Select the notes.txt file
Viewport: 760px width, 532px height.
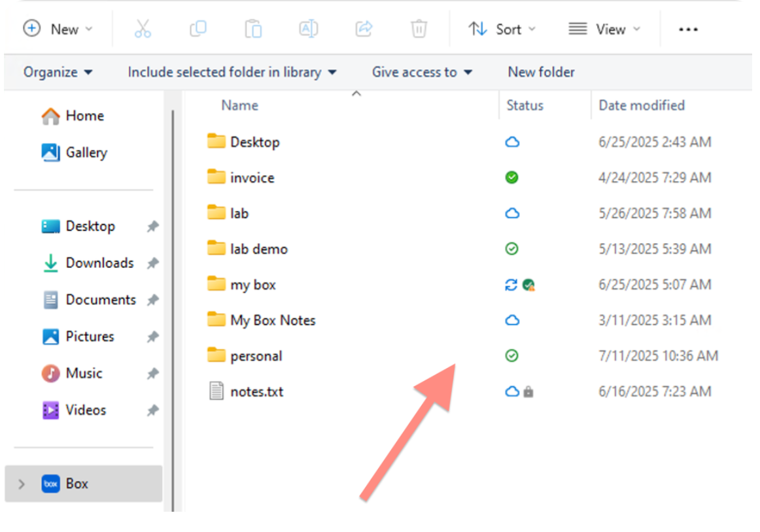(256, 392)
